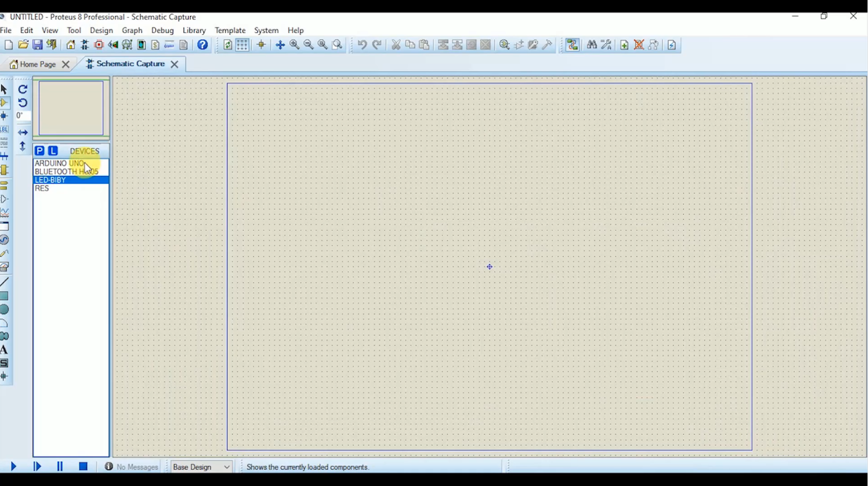
Task: Open the blue question mark Help icon
Action: 203,45
